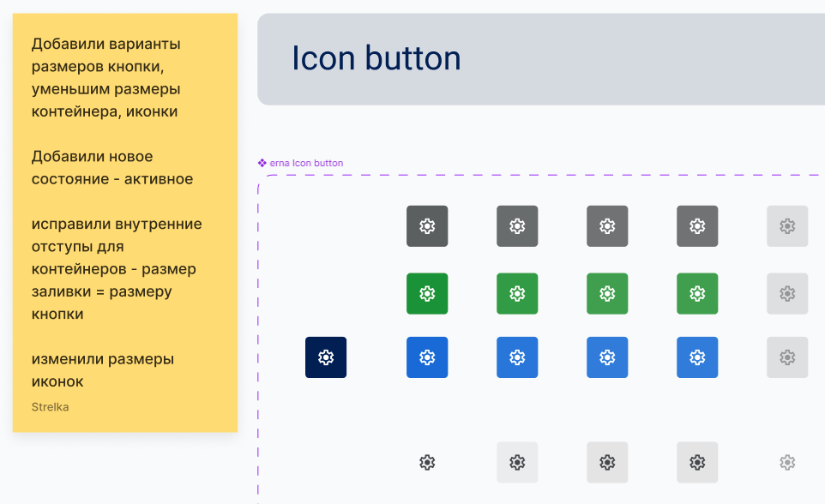
Task: Select the first dark gray gear button
Action: click(x=427, y=226)
